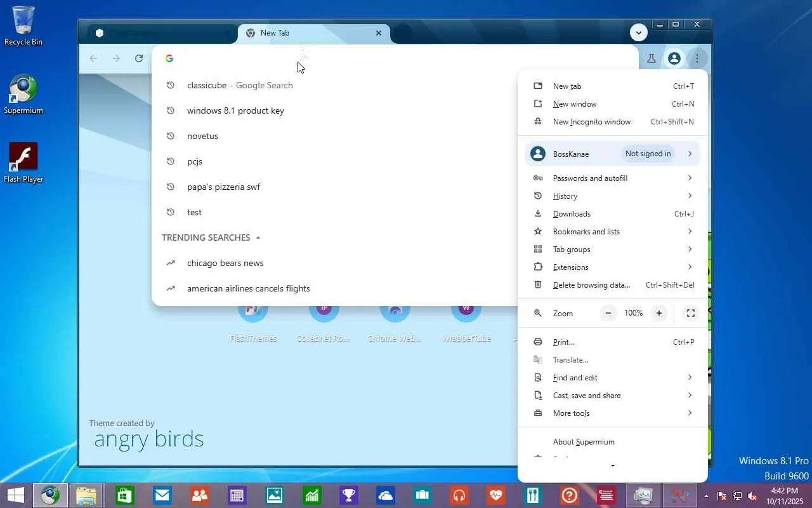Viewport: 812px width, 508px height.
Task: Pick the 'pcjs' history suggestion
Action: tap(333, 161)
